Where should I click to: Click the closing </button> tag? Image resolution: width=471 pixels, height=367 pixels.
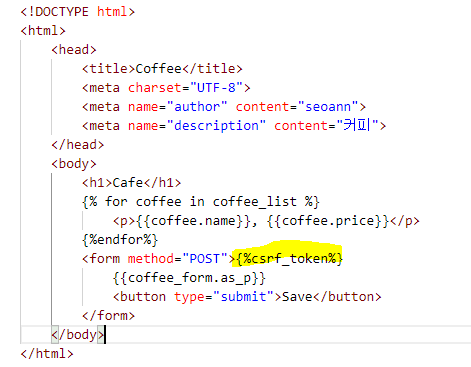pyautogui.click(x=347, y=297)
